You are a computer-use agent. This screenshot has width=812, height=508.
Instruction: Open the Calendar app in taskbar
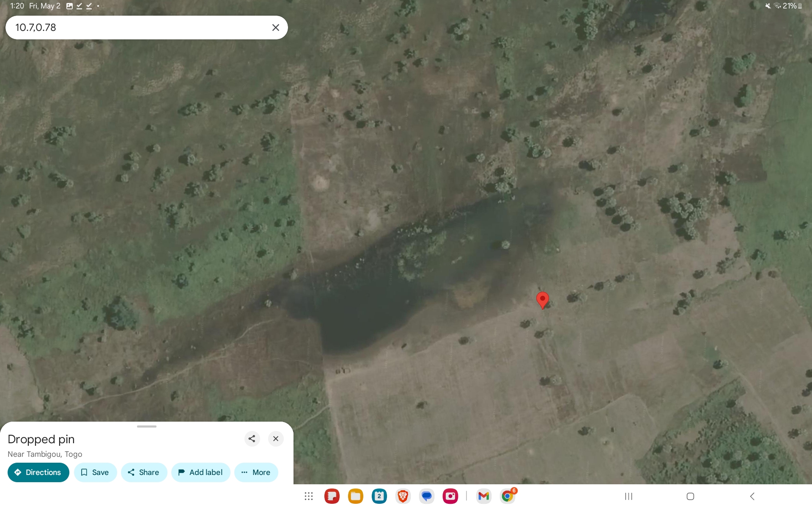[x=379, y=496]
